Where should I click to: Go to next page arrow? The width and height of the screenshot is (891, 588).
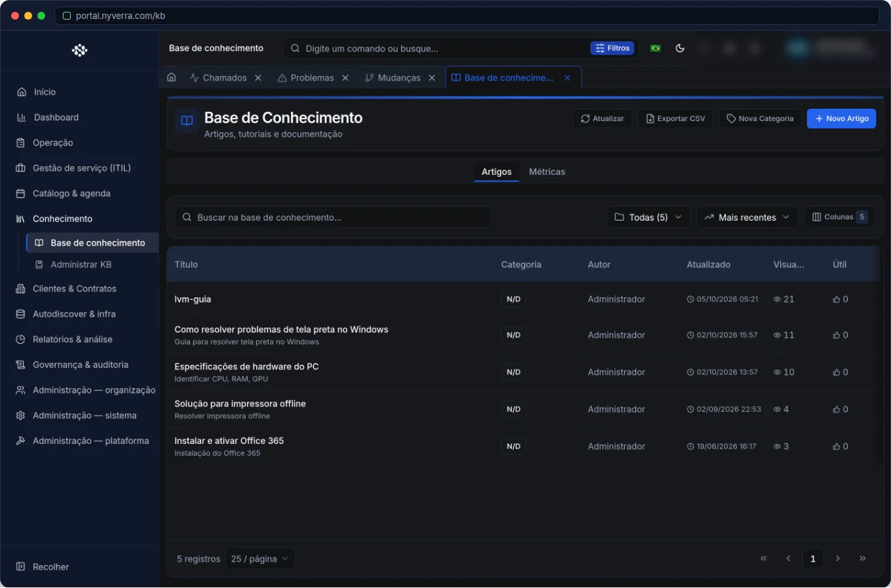click(x=837, y=559)
